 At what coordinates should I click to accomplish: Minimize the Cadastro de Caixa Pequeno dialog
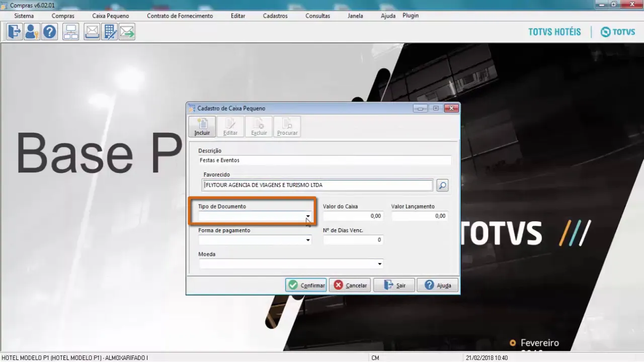tap(421, 108)
